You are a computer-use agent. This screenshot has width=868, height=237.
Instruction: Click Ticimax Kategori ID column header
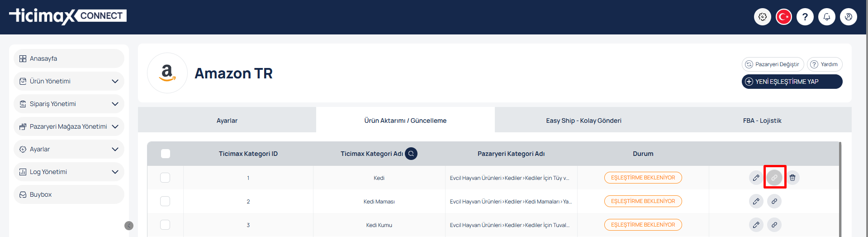248,154
